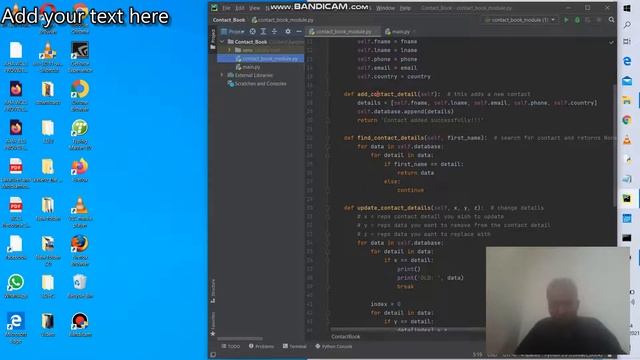Open the View menu

pyautogui.click(x=254, y=8)
